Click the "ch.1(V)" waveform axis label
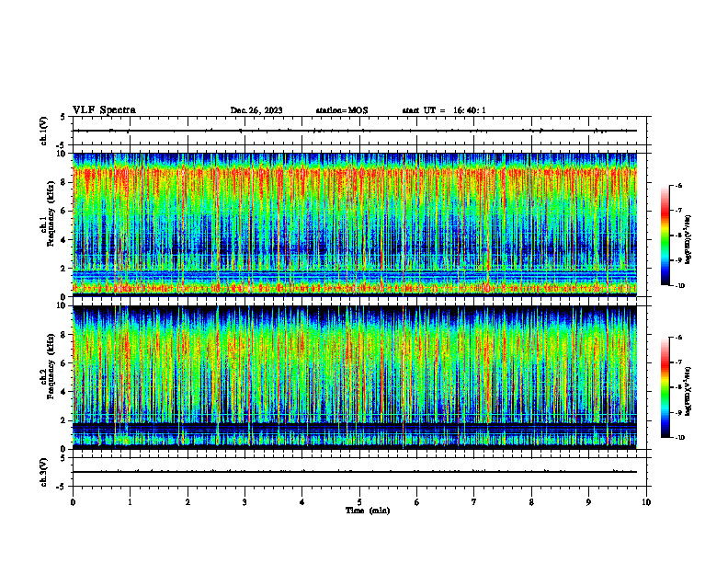728x563 pixels. click(x=44, y=131)
